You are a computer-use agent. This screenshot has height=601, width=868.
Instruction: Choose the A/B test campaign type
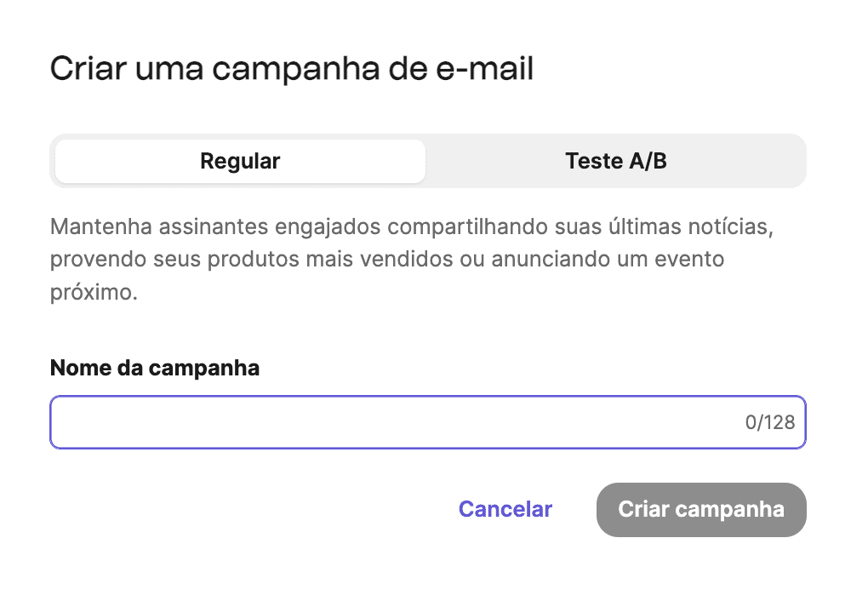[x=615, y=161]
